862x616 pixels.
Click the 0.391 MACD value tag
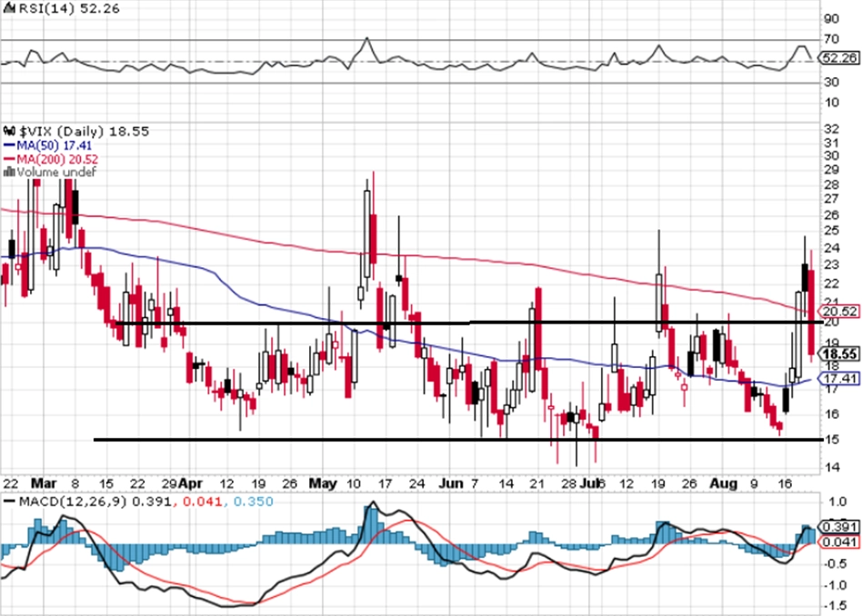(x=839, y=527)
